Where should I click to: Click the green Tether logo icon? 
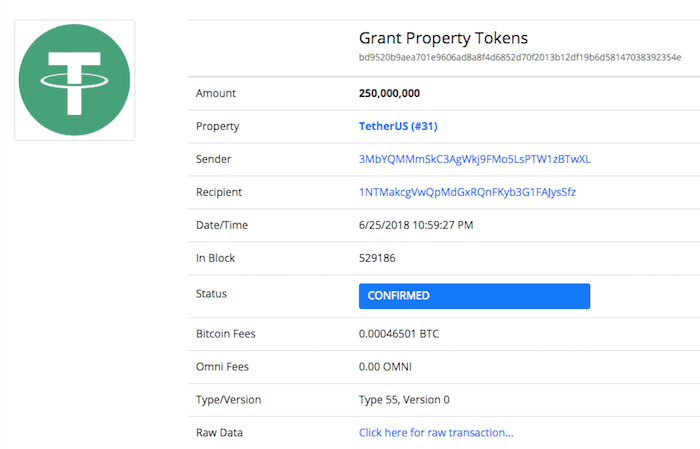[75, 80]
